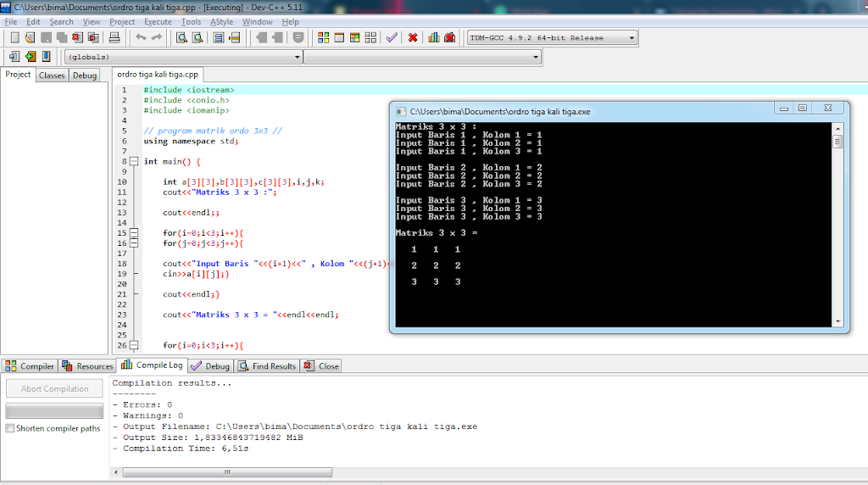
Task: Collapse the main() fold at line 8
Action: pyautogui.click(x=134, y=161)
